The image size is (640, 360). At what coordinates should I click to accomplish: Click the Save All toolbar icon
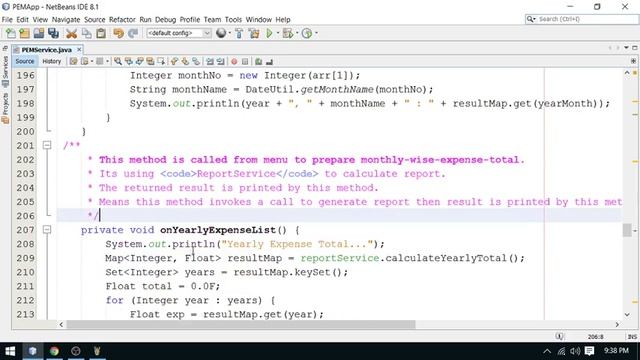pos(53,33)
